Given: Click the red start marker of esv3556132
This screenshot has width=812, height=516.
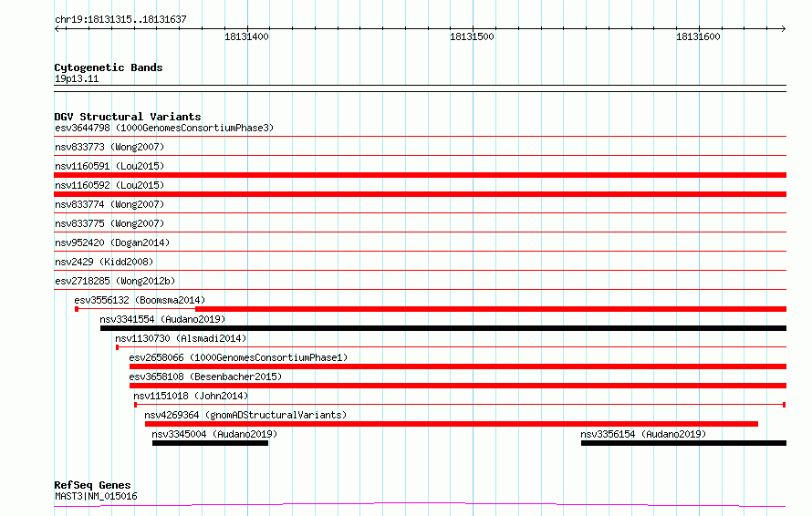Looking at the screenshot, I should pyautogui.click(x=77, y=309).
